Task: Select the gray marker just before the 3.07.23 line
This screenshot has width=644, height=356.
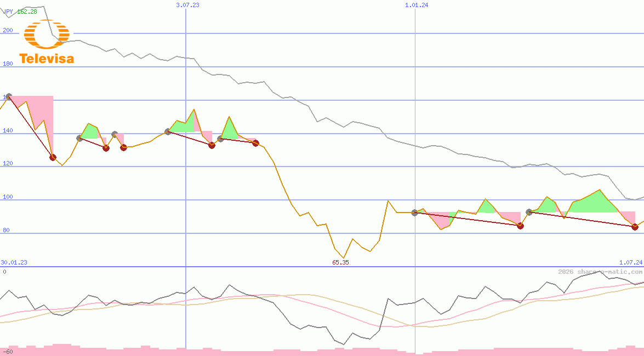Action: (x=168, y=132)
